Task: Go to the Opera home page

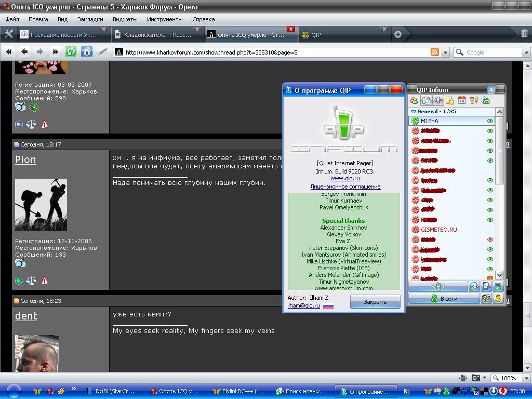Action: pos(87,52)
